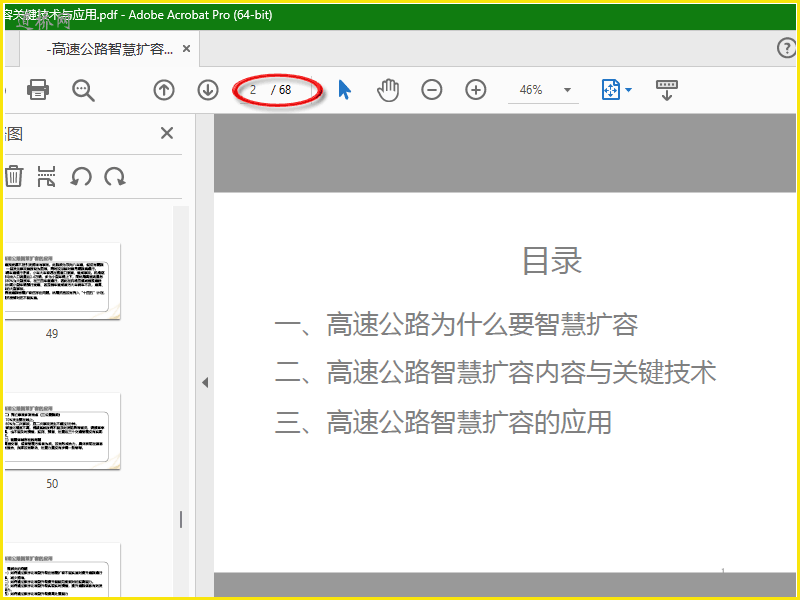The height and width of the screenshot is (600, 800).
Task: Click the extract pages scissors icon
Action: click(x=46, y=177)
